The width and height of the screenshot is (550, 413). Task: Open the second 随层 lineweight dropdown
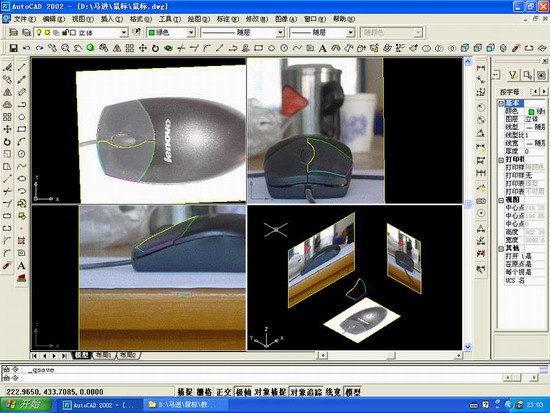(350, 33)
